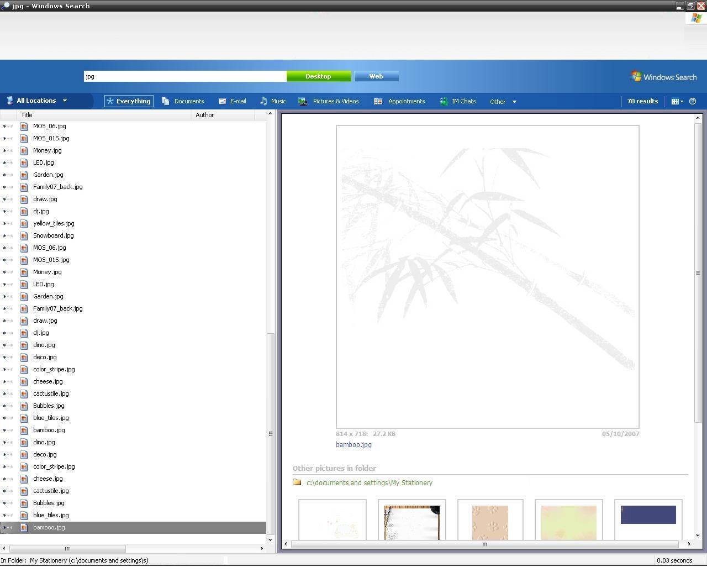The height and width of the screenshot is (588, 707).
Task: Click the bamboo.jpg file link below the preview
Action: pyautogui.click(x=353, y=444)
